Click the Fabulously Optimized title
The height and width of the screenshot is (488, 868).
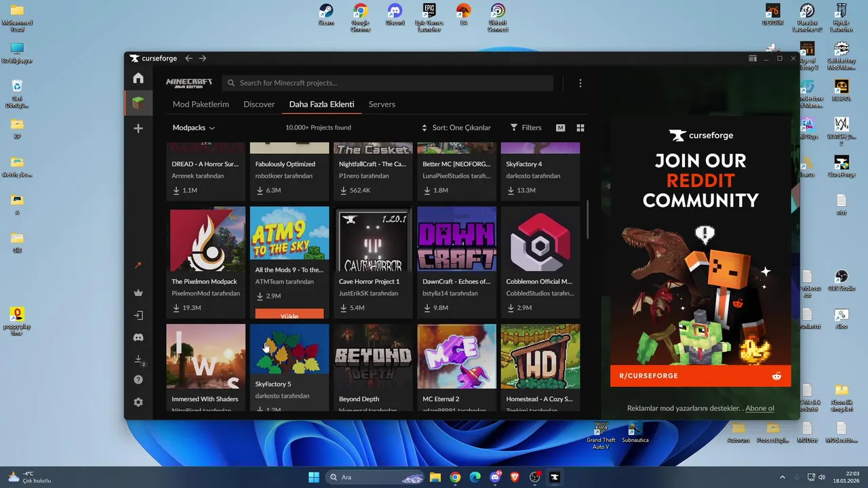coord(285,164)
